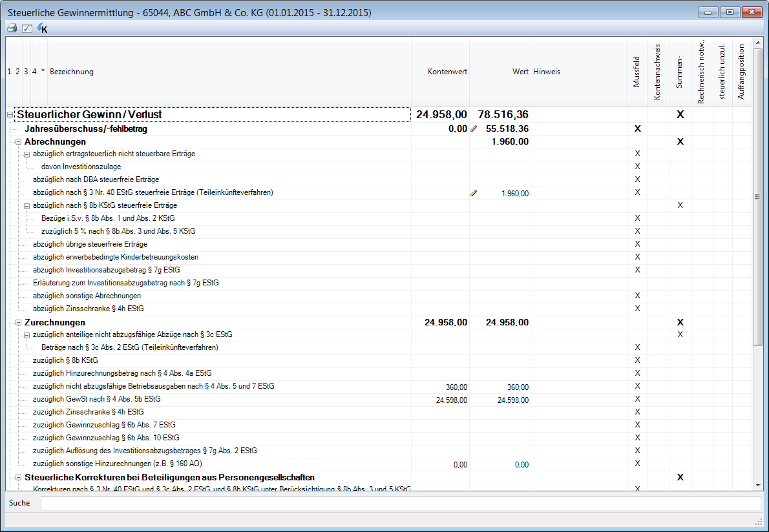The height and width of the screenshot is (532, 769).
Task: Click the blue arrow K toolbar icon
Action: click(43, 28)
